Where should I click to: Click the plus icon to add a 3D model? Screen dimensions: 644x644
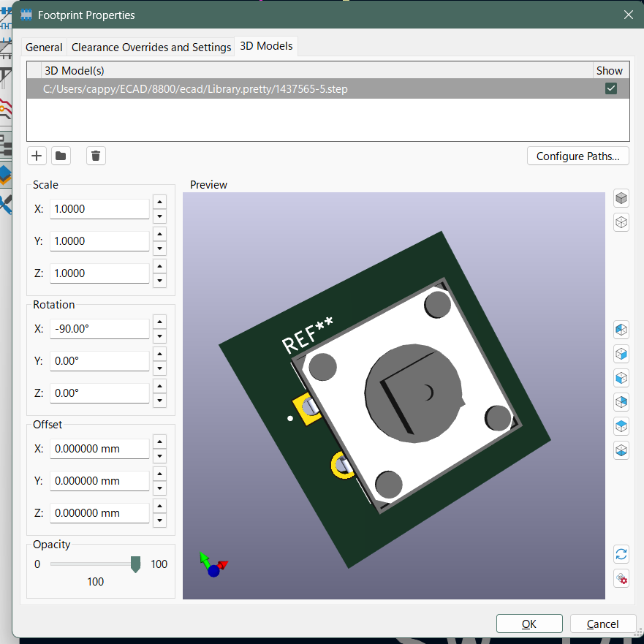37,156
